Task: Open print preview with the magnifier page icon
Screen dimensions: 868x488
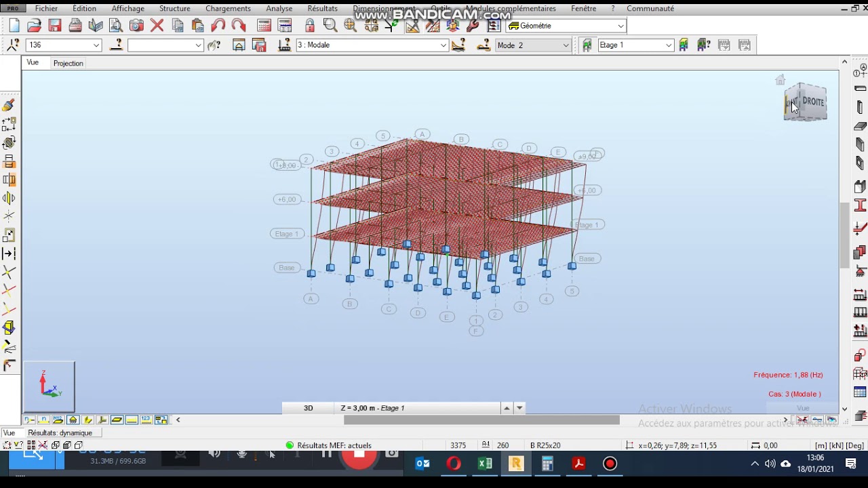Action: coord(116,26)
